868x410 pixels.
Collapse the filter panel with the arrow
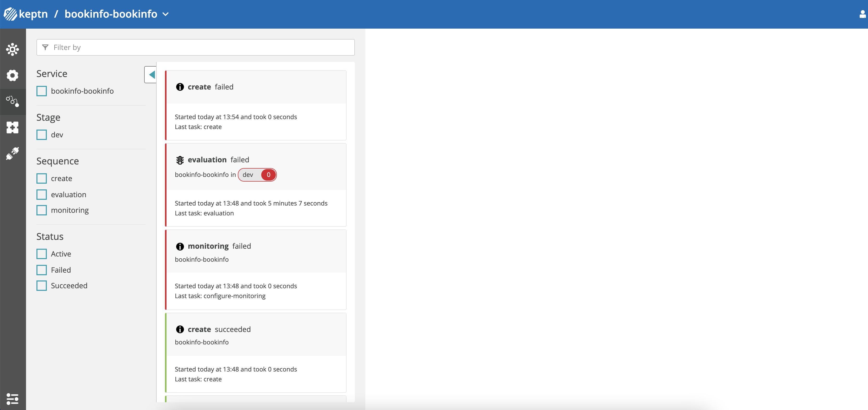(x=151, y=75)
